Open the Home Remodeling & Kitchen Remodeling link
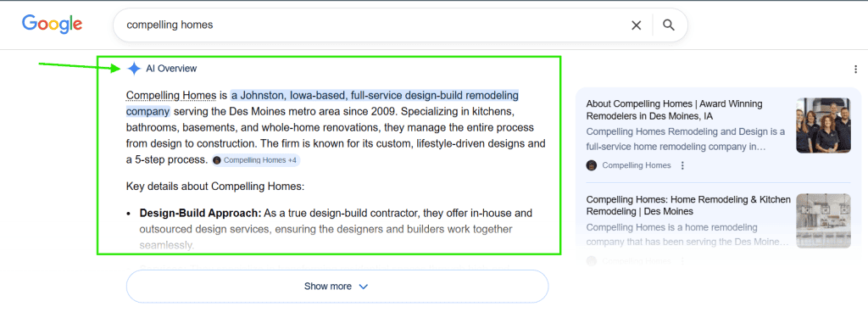This screenshot has height=312, width=868. pos(688,205)
